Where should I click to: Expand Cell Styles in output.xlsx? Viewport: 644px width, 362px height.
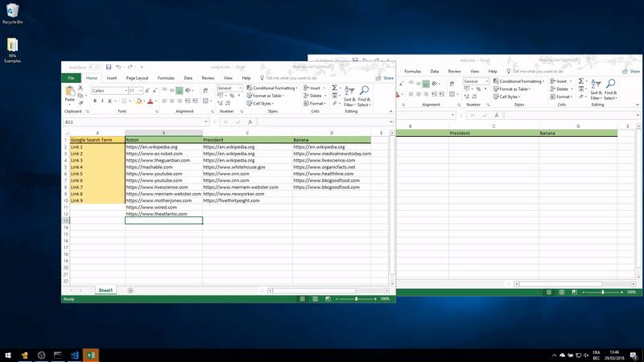[x=260, y=104]
